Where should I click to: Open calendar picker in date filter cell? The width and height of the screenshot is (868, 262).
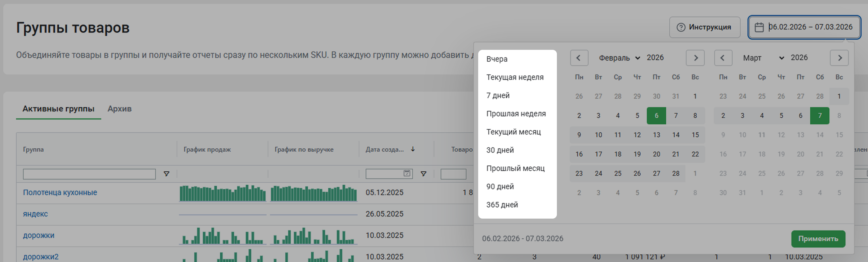(x=407, y=173)
